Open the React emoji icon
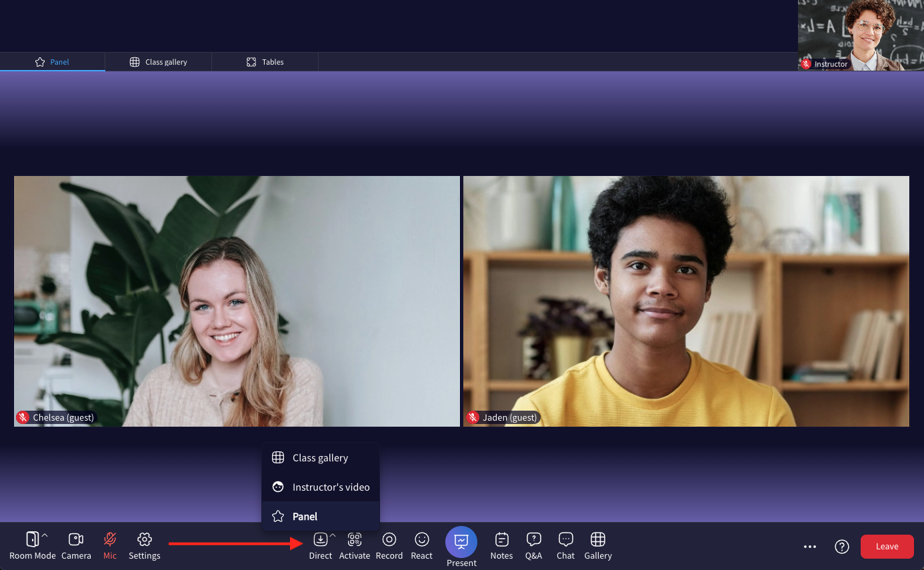The height and width of the screenshot is (570, 924). pyautogui.click(x=422, y=539)
